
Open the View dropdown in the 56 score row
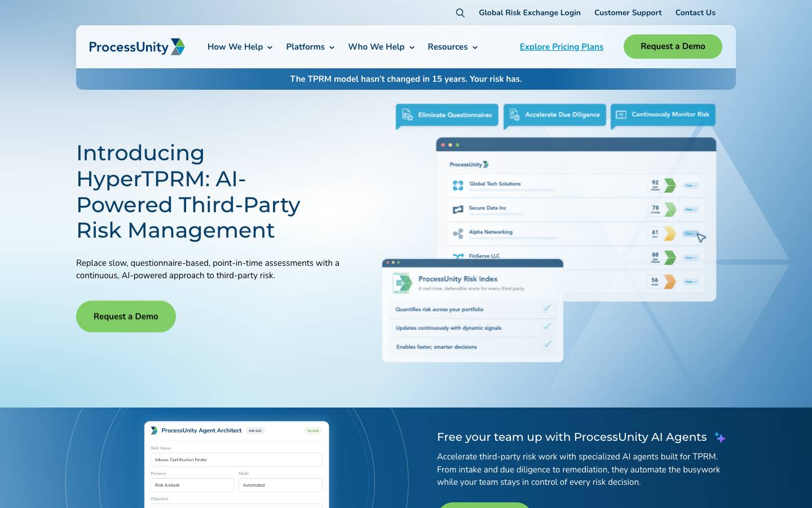[x=691, y=281]
